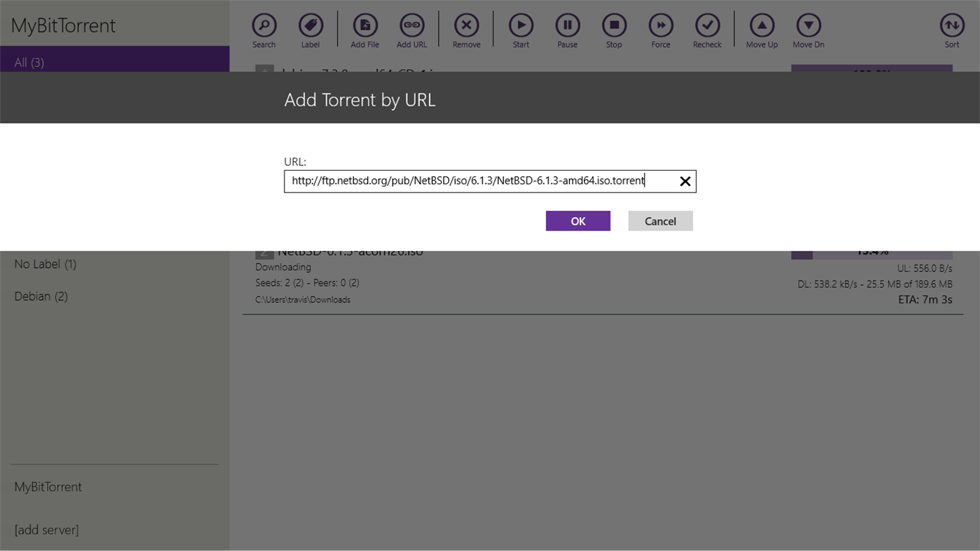Select the No Label (1) filter

[x=46, y=264]
